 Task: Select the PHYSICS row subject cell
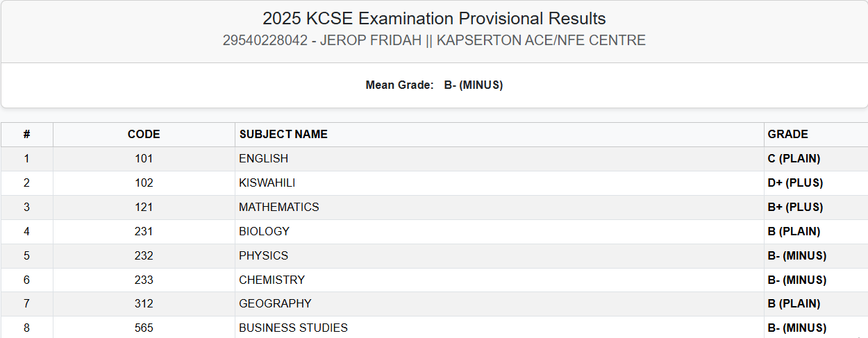tap(263, 256)
